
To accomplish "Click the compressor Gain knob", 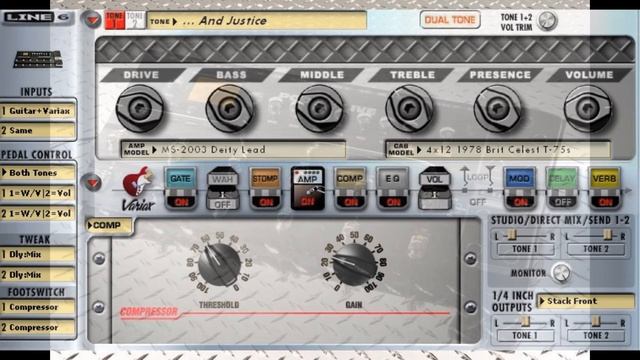I will 354,265.
